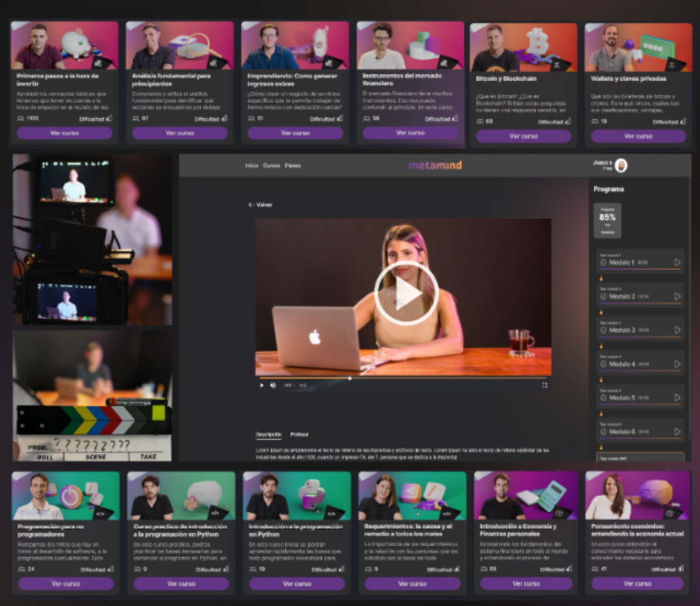Viewport: 700px width, 606px height.
Task: Click the video progress bar scrubber
Action: (x=349, y=379)
